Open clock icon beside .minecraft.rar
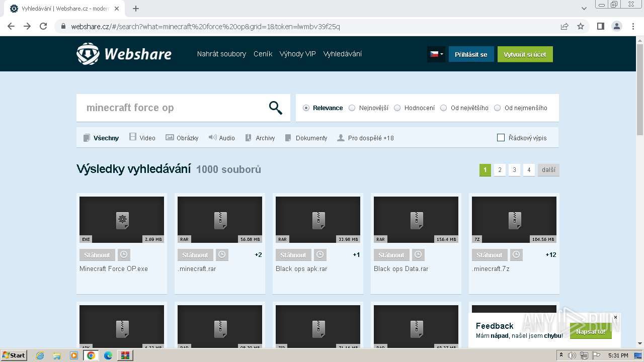The height and width of the screenshot is (362, 644). 222,255
